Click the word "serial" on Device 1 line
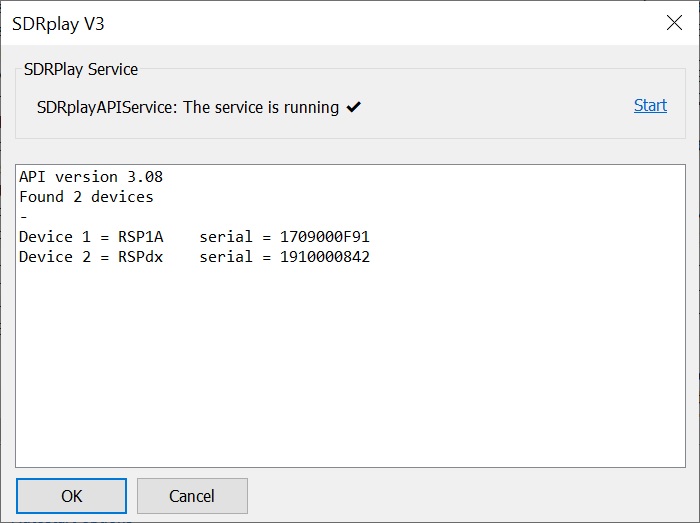The width and height of the screenshot is (700, 523). [226, 237]
